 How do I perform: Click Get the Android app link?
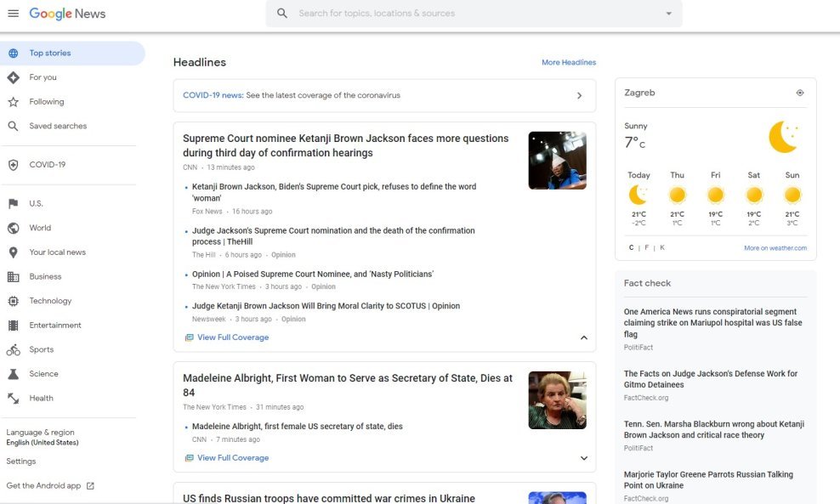pyautogui.click(x=43, y=486)
